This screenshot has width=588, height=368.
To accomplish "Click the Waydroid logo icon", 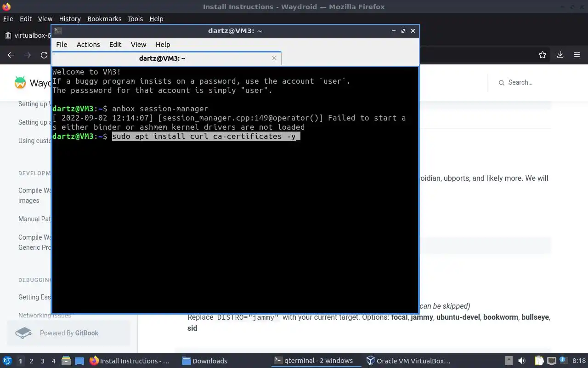I will point(20,83).
